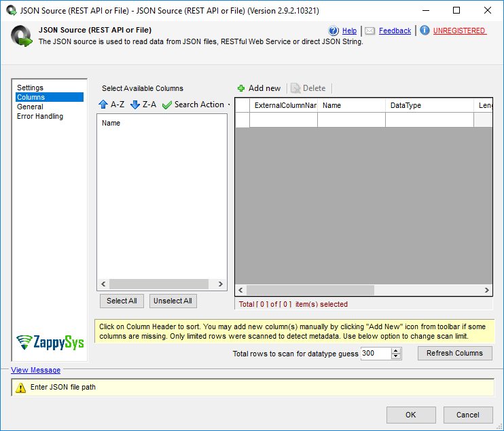Screen dimensions: 504x431
Task: Click the empty DataType cell in new row
Action: pyautogui.click(x=429, y=119)
